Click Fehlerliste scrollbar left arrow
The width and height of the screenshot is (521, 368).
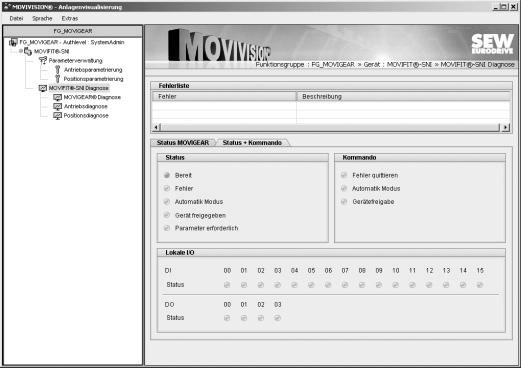click(156, 127)
